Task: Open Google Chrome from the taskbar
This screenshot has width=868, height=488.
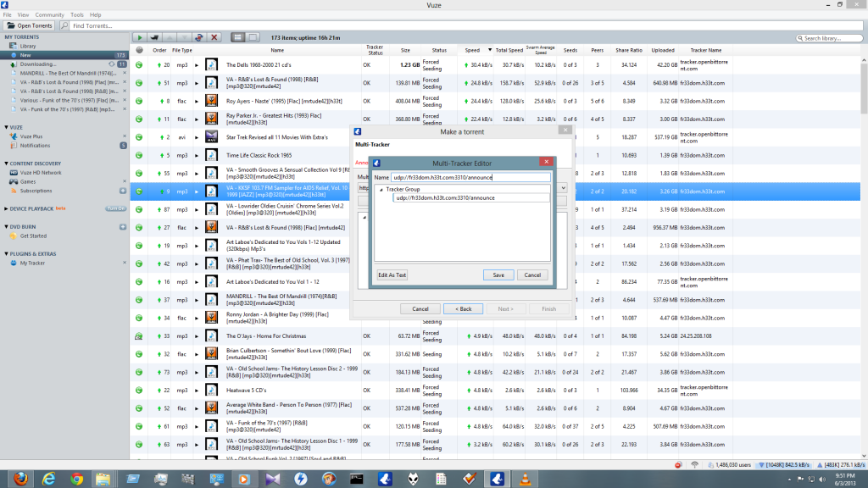Action: [76, 479]
